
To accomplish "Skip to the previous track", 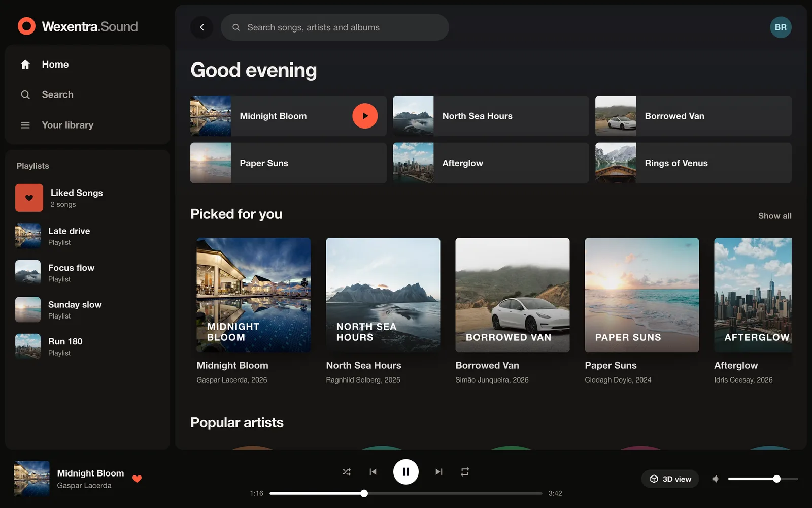I will click(373, 472).
